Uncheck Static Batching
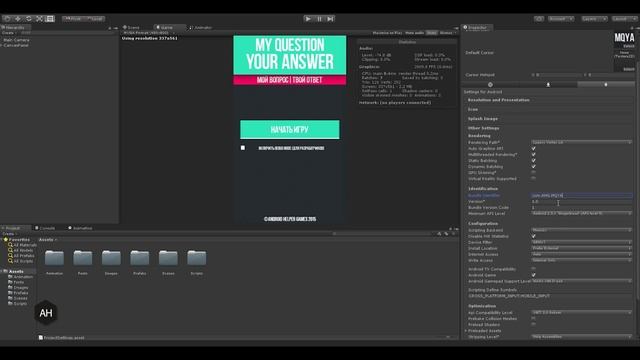Screen dimensions: 640x360 point(533,161)
